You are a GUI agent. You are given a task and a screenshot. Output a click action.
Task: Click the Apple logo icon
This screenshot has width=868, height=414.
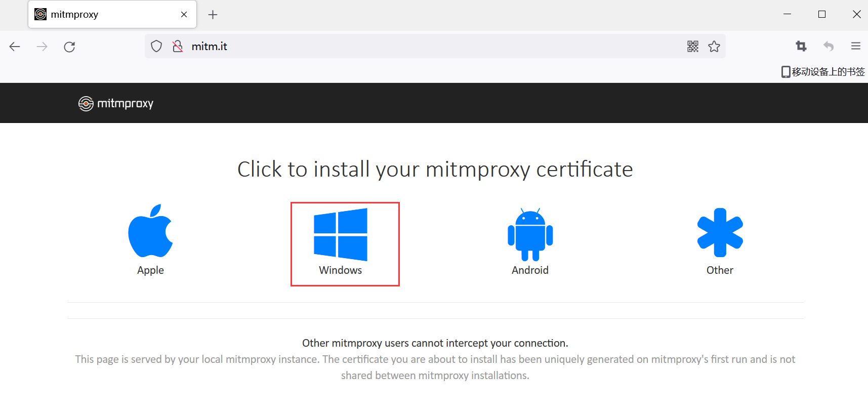pyautogui.click(x=150, y=231)
